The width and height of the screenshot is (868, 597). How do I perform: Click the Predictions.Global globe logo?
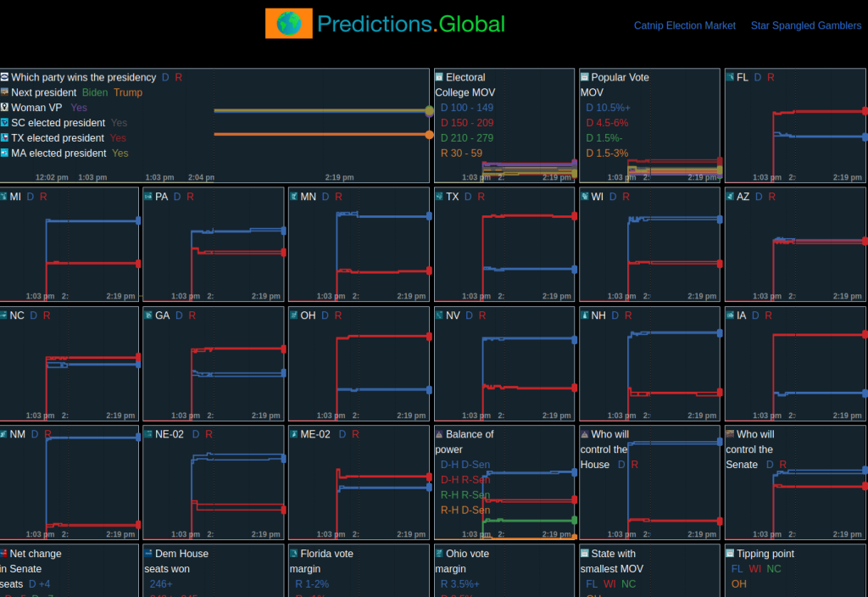pyautogui.click(x=288, y=24)
